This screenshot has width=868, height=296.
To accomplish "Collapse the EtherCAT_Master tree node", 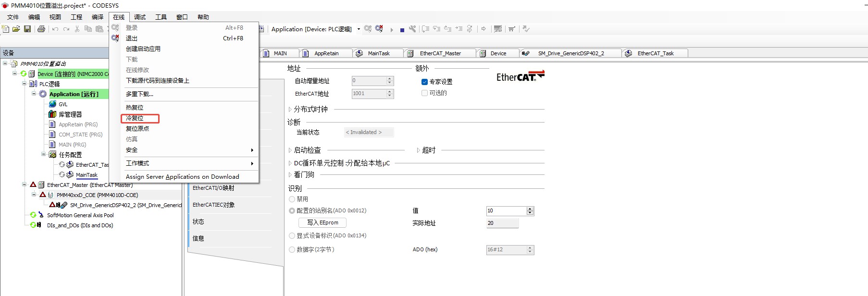I will [24, 185].
